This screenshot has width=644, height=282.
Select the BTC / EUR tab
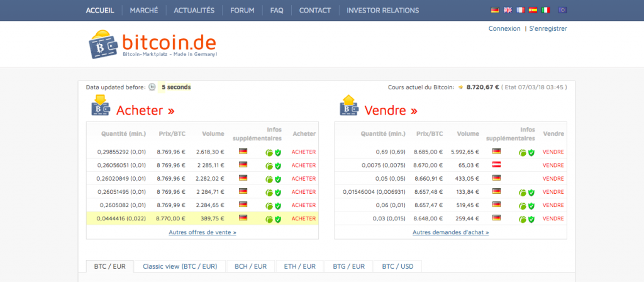[x=109, y=266]
